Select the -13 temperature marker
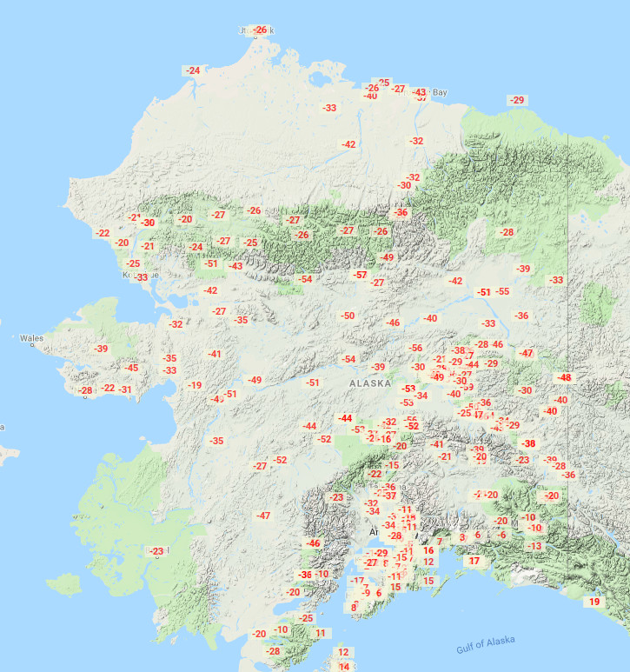The height and width of the screenshot is (672, 630). pyautogui.click(x=534, y=546)
